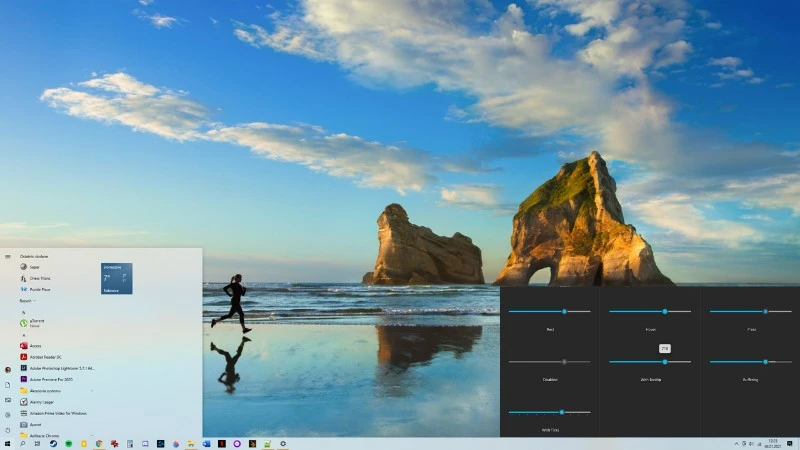Click the letter A group header

point(23,335)
